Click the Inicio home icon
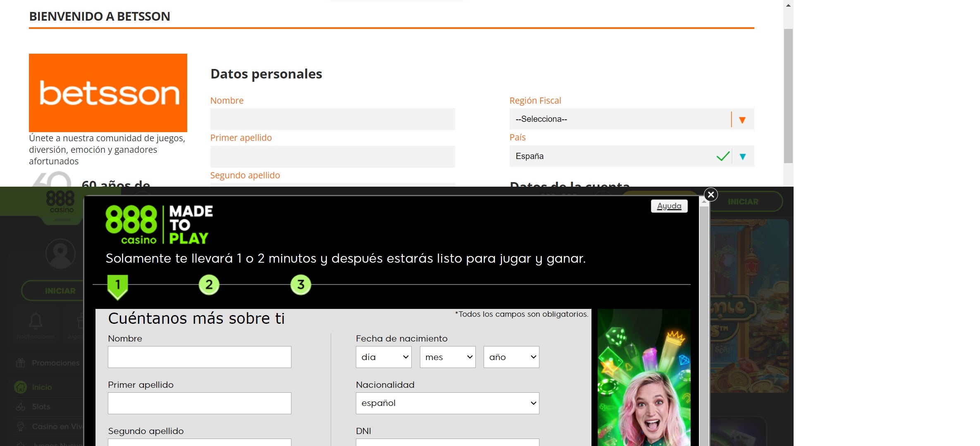 coord(21,387)
